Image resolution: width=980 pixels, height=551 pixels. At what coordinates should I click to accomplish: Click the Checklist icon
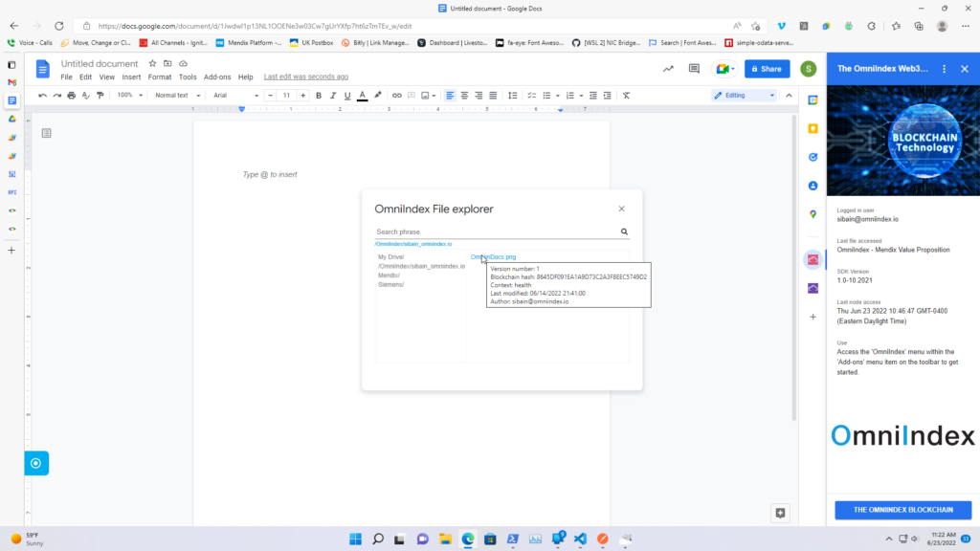pyautogui.click(x=532, y=96)
